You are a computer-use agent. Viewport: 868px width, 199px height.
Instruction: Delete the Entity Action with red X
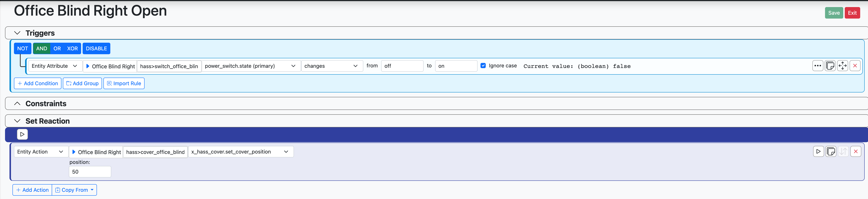click(856, 152)
